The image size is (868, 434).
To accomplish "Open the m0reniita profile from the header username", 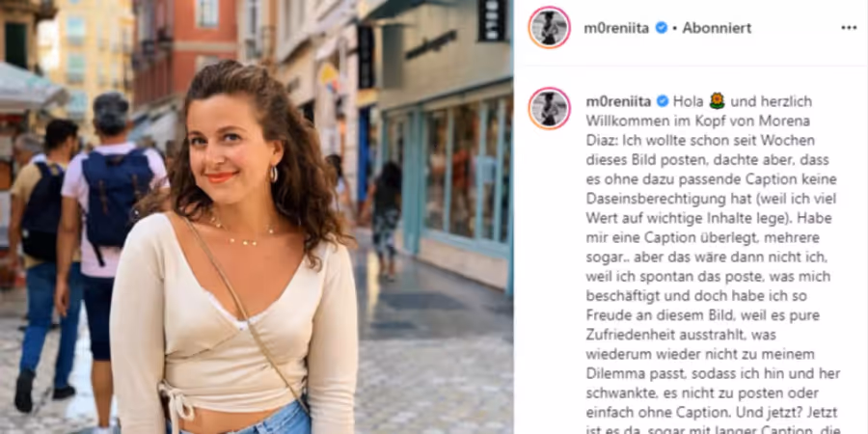I will pyautogui.click(x=616, y=28).
